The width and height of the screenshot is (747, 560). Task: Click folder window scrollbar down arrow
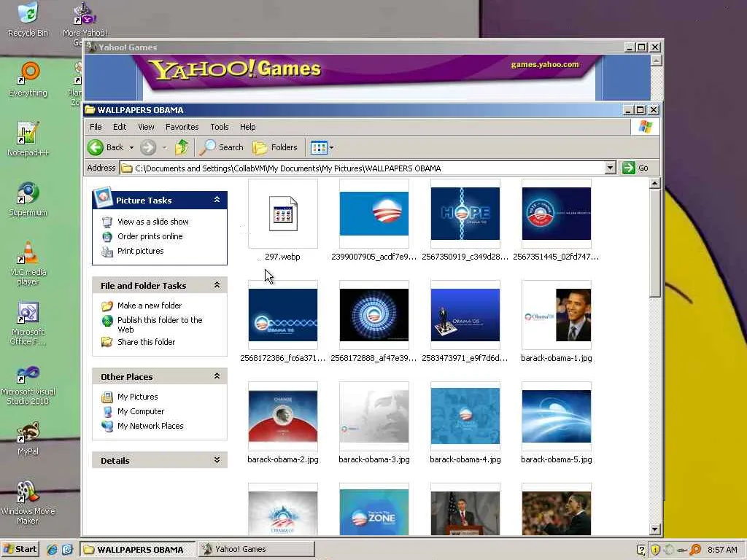point(654,529)
